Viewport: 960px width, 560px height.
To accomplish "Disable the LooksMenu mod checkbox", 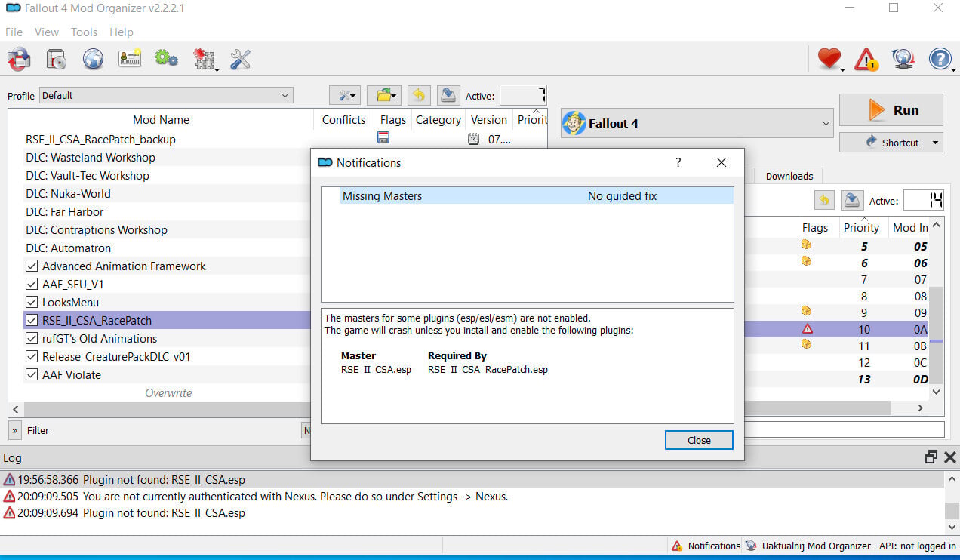I will point(32,302).
